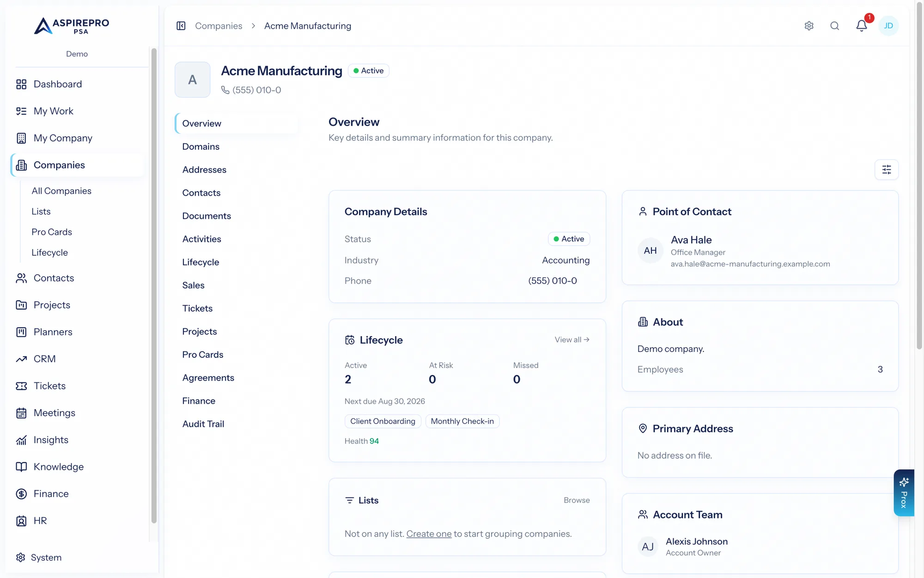Click the AspirePro PSA logo
The height and width of the screenshot is (578, 924).
72,26
